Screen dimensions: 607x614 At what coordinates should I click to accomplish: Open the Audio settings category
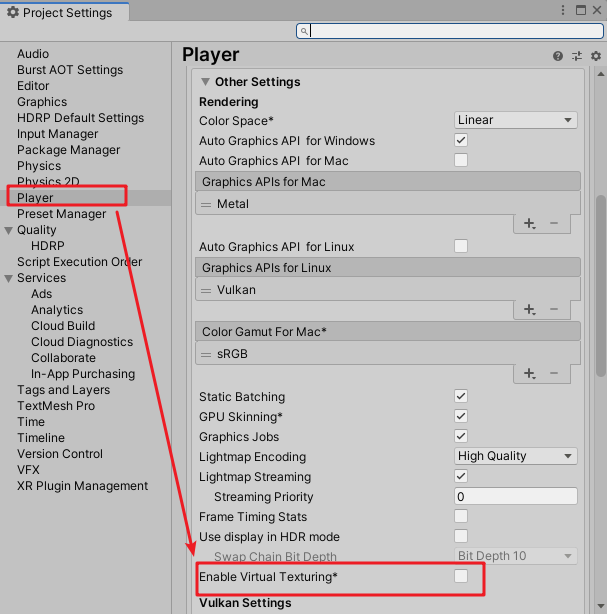click(x=33, y=54)
